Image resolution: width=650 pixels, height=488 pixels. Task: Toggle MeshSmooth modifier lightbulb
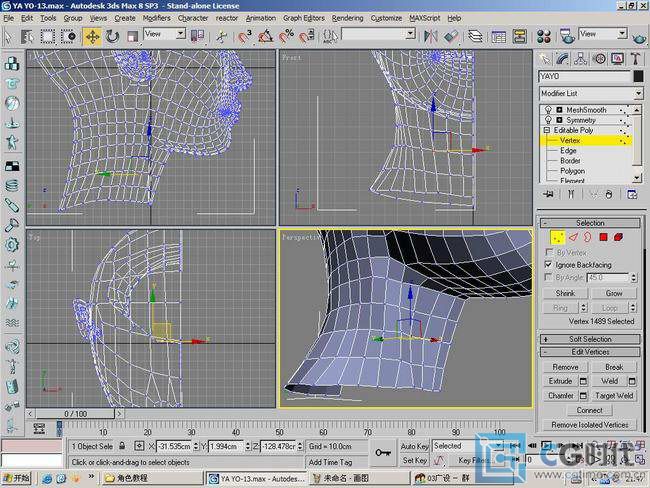click(x=548, y=109)
